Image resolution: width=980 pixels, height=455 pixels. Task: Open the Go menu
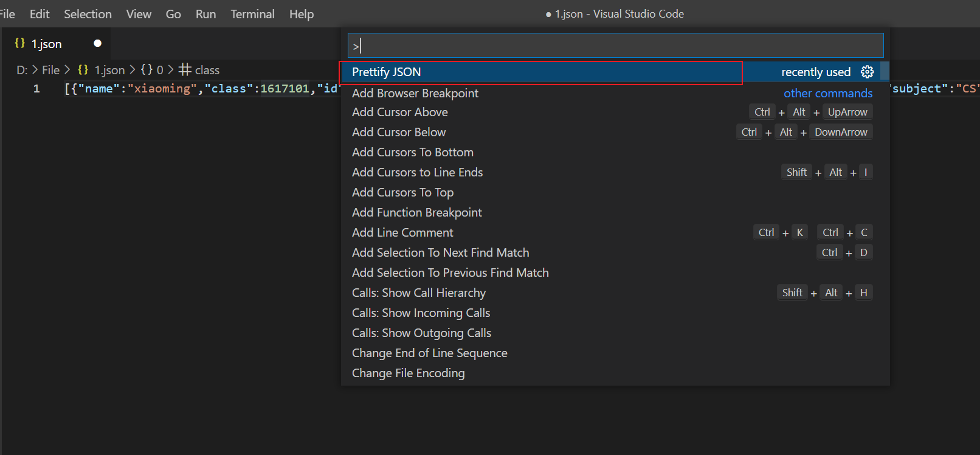coord(173,14)
